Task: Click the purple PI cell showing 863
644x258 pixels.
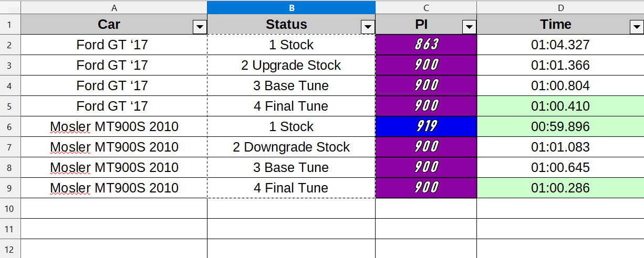Action: tap(426, 45)
